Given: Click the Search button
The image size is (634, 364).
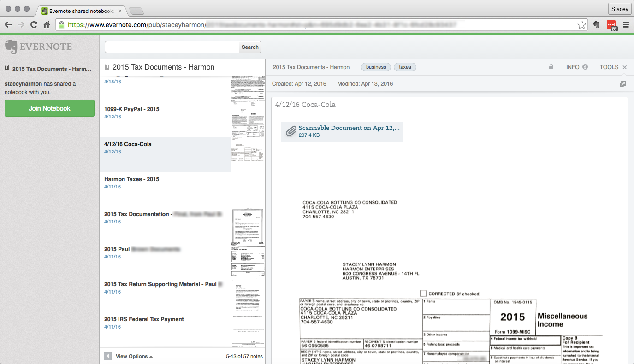Looking at the screenshot, I should pyautogui.click(x=250, y=47).
